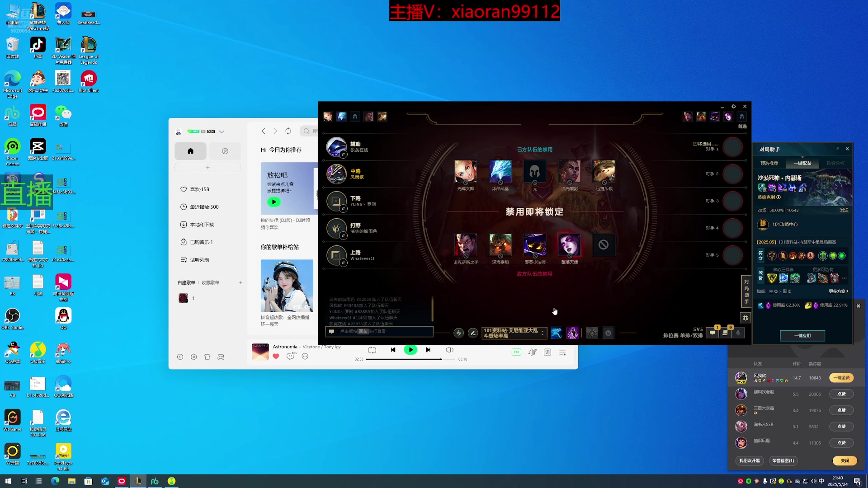Open the rune page dropdown selector
Screen dimensions: 868x488
[x=514, y=333]
